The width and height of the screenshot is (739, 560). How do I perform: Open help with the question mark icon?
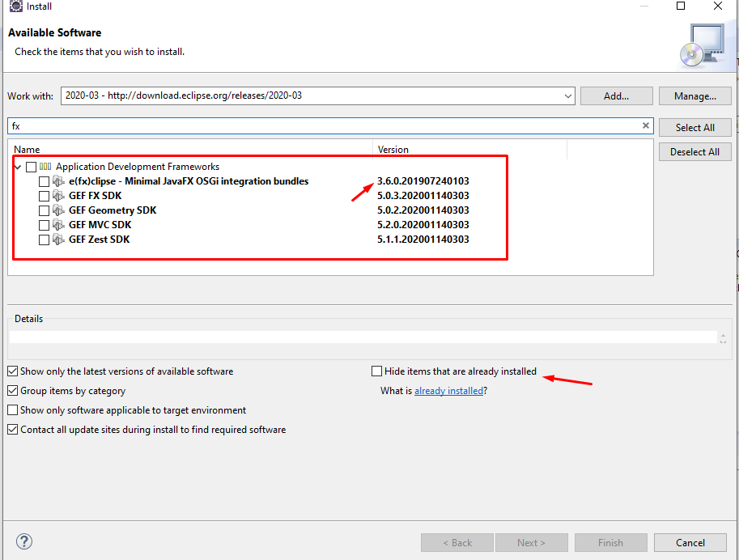(24, 541)
